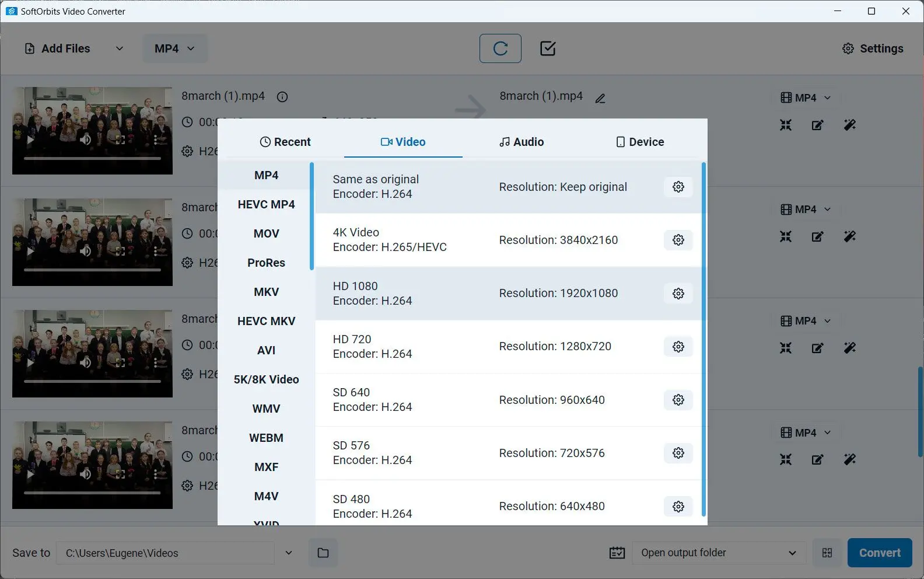Click the rename pencil icon beside output filename

click(600, 98)
